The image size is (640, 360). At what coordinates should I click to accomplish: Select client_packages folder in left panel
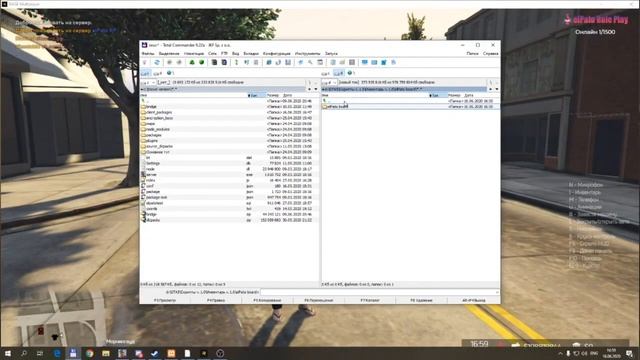(157, 112)
